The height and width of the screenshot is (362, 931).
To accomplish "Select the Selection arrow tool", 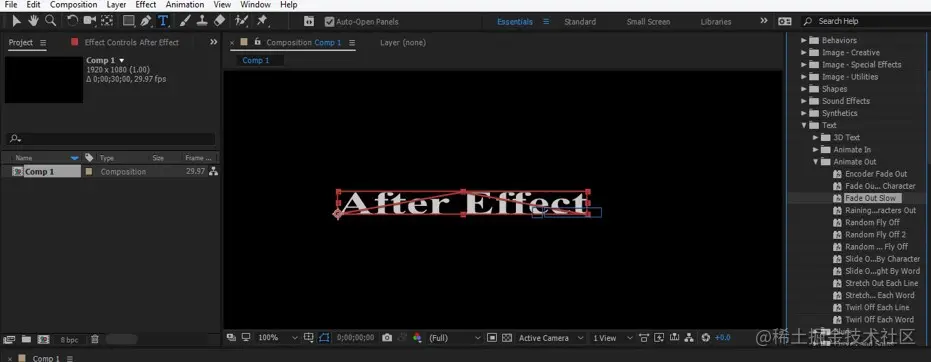I will pos(17,21).
